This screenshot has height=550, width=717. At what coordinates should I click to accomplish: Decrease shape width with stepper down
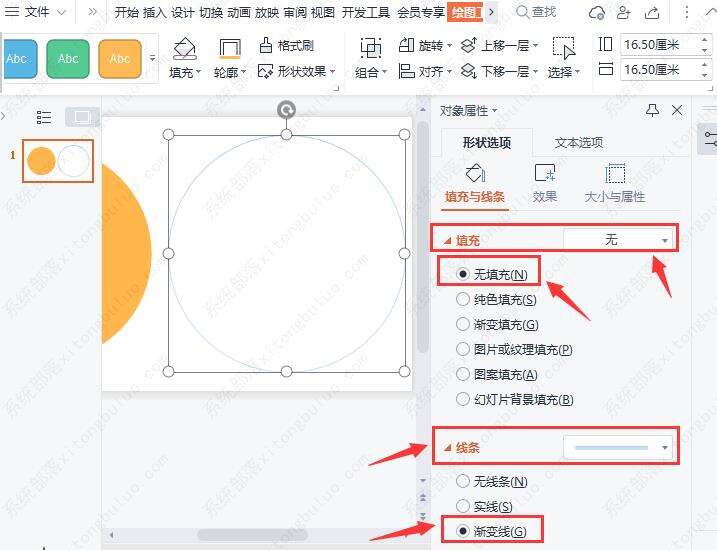705,75
